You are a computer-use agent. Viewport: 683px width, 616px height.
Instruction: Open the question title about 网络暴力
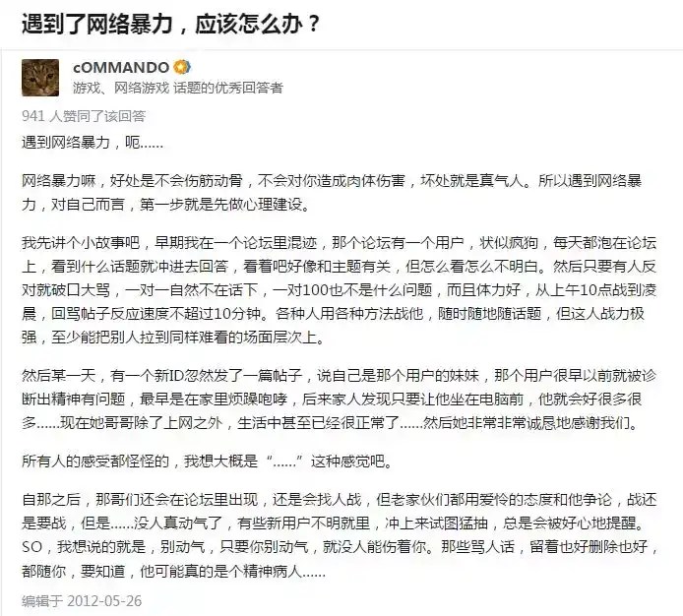pos(171,24)
